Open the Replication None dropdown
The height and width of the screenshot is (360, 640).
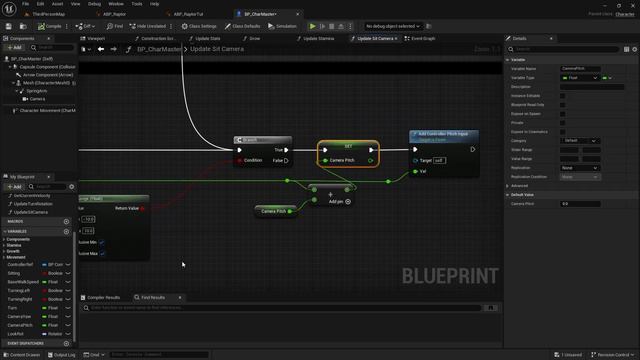click(580, 168)
